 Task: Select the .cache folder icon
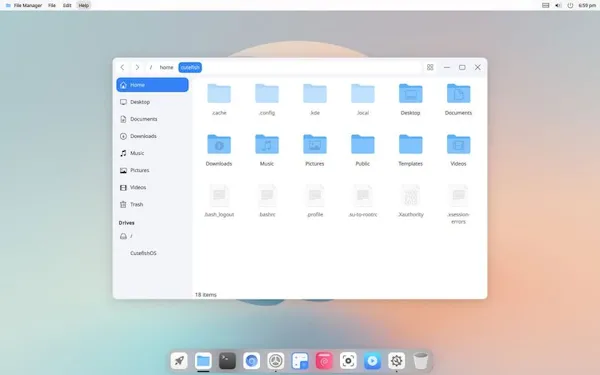coord(219,94)
